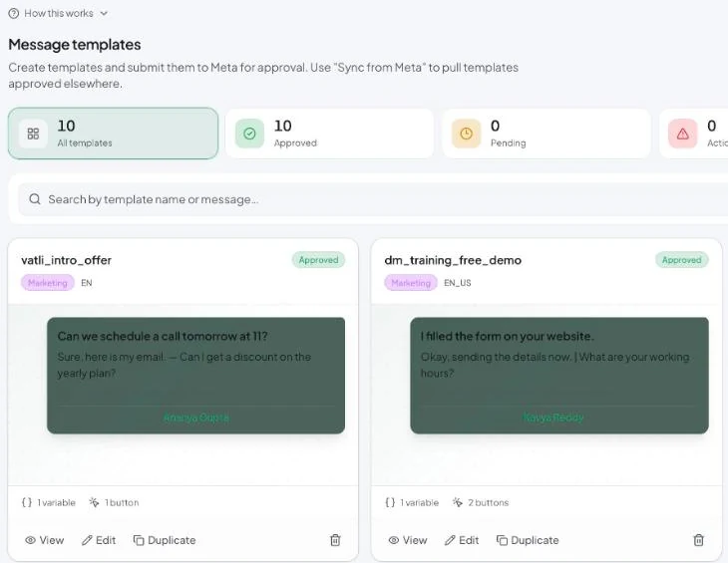This screenshot has height=563, width=728.
Task: Click the search magnifier icon
Action: [35, 199]
